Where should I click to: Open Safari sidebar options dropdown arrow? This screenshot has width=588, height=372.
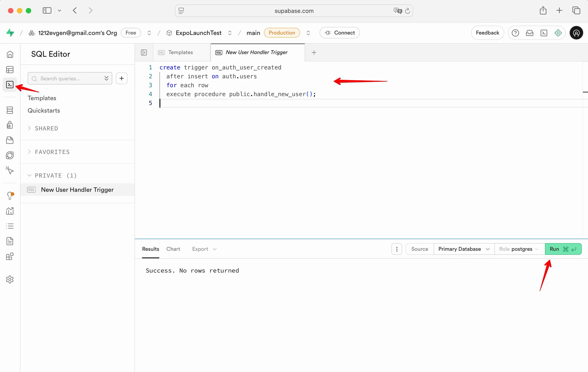click(x=59, y=10)
